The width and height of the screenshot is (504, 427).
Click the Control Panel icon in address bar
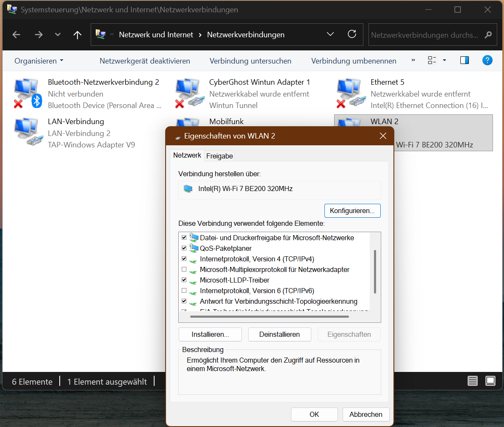[x=101, y=34]
